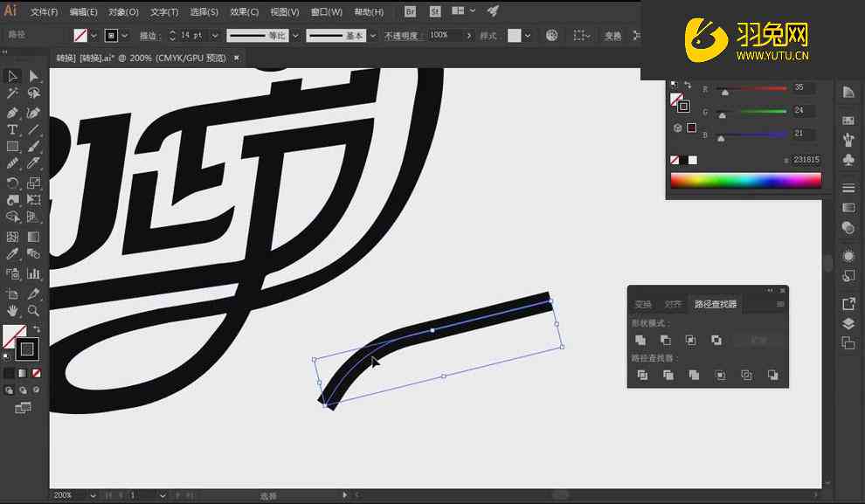Image resolution: width=865 pixels, height=504 pixels.
Task: Swap fill and stroke in toolbox
Action: [37, 328]
